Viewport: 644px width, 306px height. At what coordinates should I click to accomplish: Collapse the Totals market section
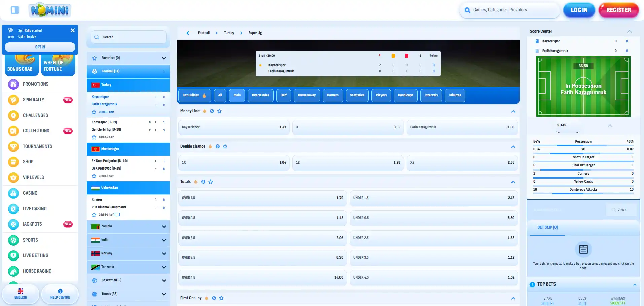pyautogui.click(x=513, y=182)
